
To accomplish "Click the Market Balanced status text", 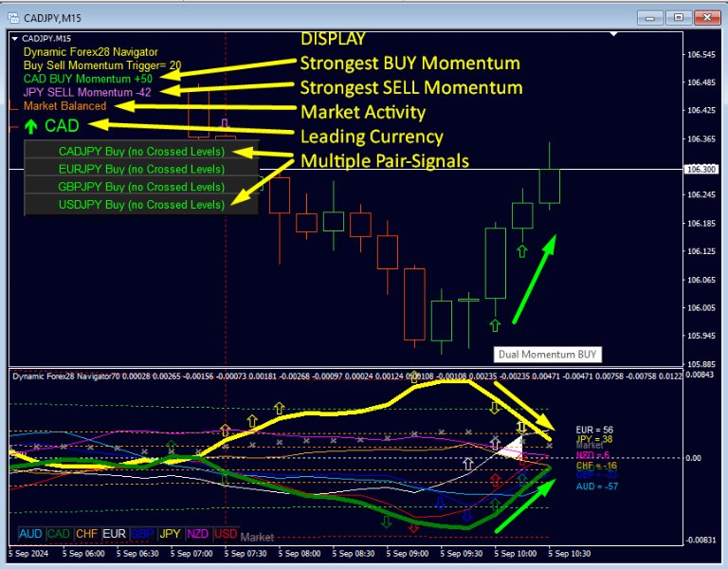I will coord(65,106).
